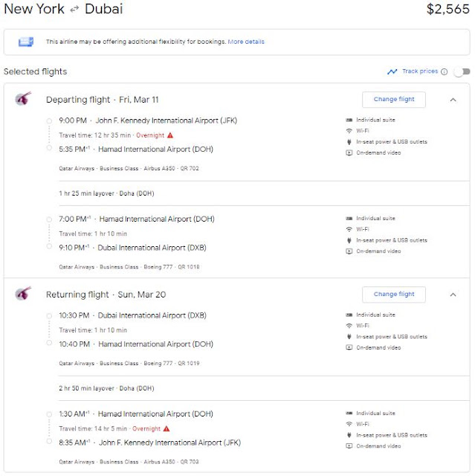Click Wi-Fi icon for QR 702 flight
Viewport: 475px width, 476px height.
[x=349, y=131]
